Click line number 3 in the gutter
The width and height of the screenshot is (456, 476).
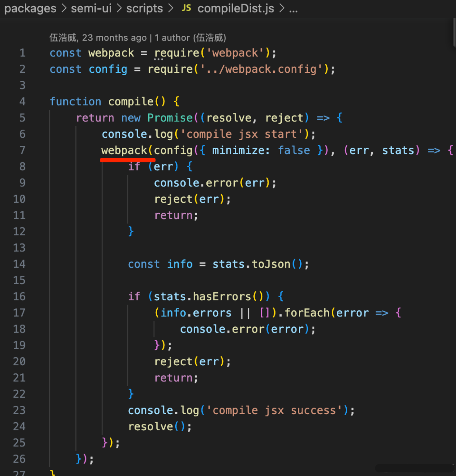click(22, 85)
